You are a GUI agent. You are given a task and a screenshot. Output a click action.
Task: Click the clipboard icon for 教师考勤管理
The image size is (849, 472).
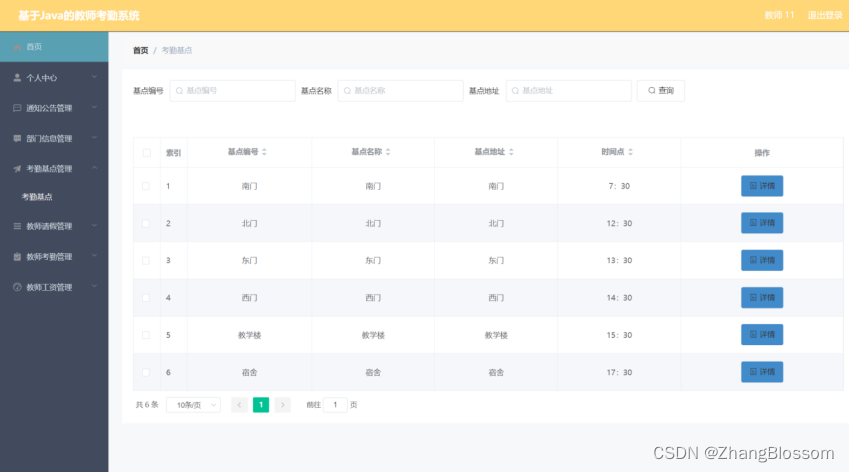17,257
